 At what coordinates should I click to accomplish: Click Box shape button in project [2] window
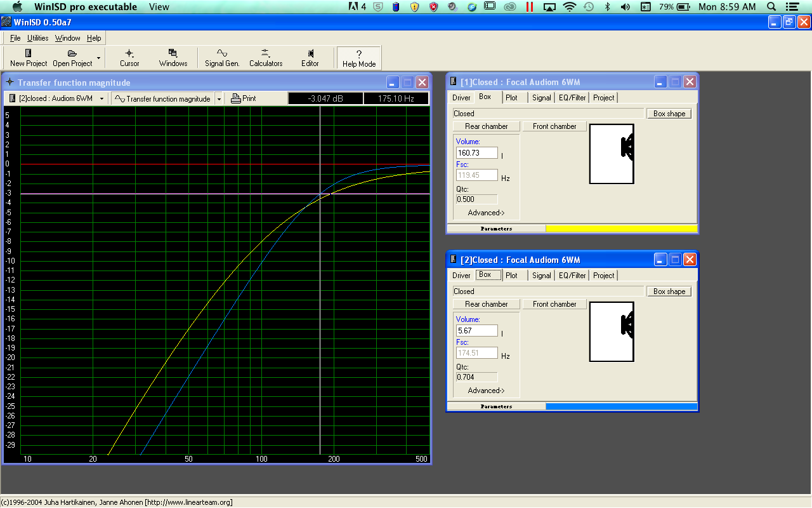[669, 291]
